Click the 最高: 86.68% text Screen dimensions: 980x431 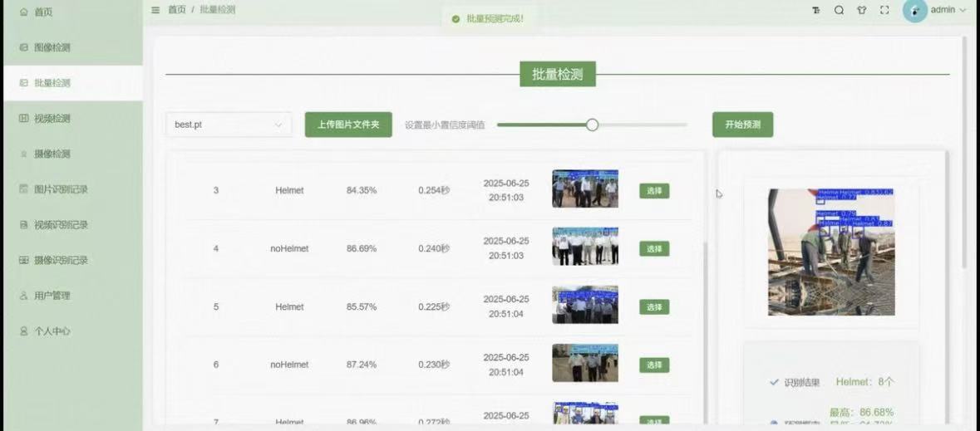tap(861, 412)
